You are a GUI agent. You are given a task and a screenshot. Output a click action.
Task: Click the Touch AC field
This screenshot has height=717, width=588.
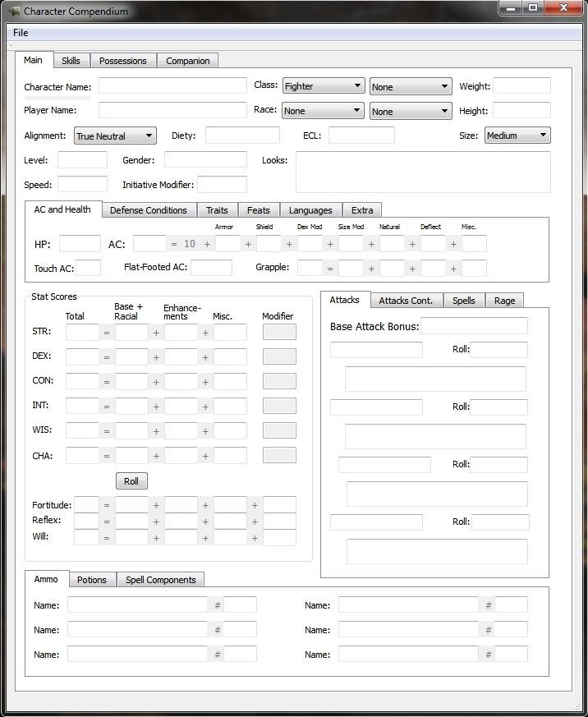(x=88, y=268)
